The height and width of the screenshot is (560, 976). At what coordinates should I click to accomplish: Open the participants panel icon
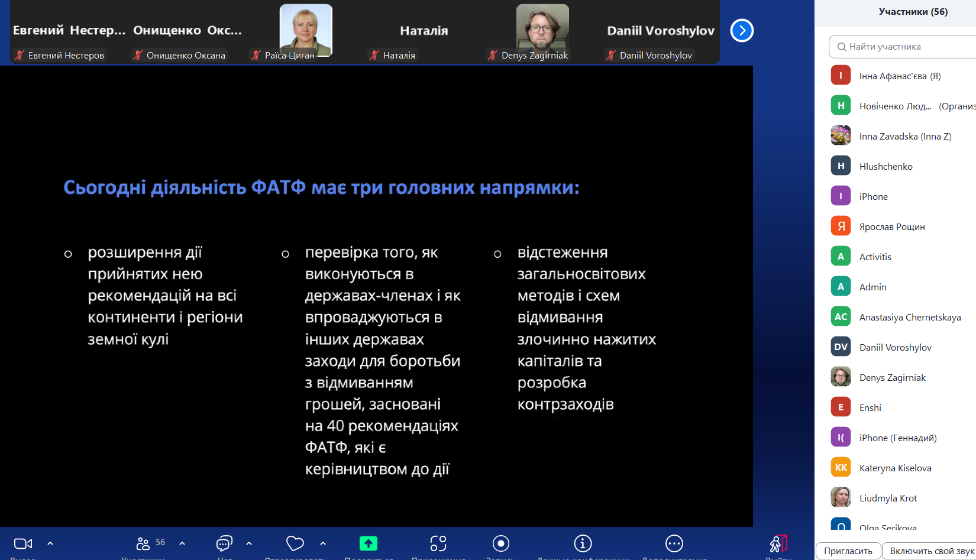point(143,543)
